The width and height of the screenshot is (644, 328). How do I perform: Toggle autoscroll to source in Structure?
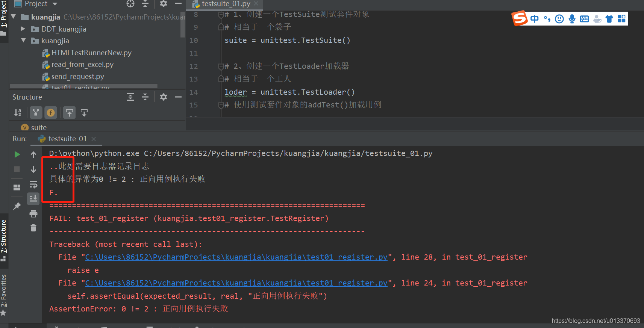[x=70, y=113]
